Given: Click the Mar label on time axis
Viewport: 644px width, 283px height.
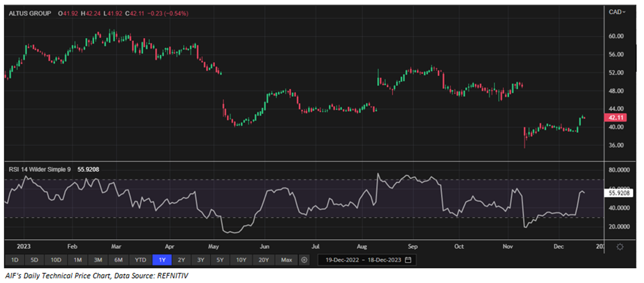Looking at the screenshot, I should pyautogui.click(x=116, y=246).
